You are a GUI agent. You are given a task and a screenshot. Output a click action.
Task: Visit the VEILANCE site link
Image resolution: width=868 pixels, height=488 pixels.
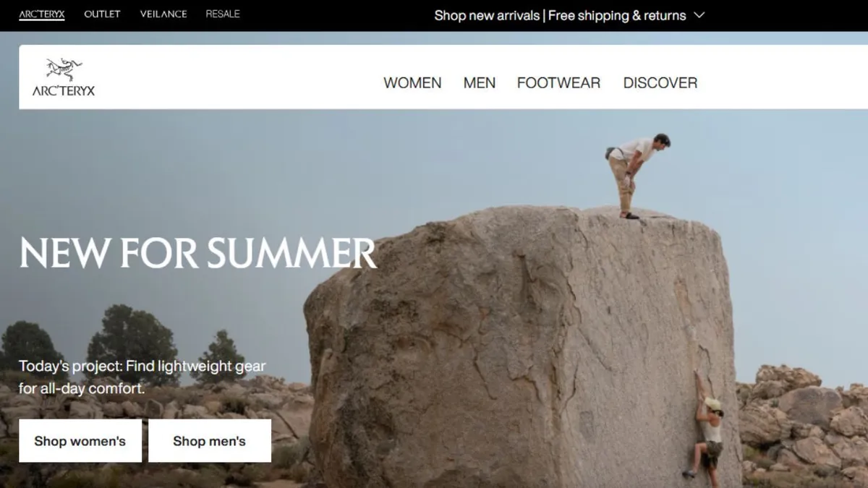pyautogui.click(x=163, y=14)
